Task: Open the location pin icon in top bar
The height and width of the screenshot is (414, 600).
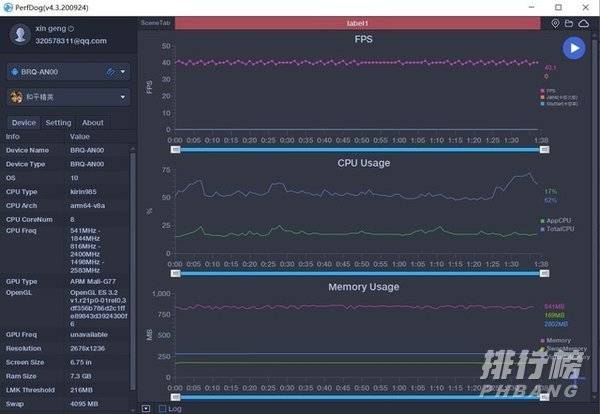Action: click(x=555, y=23)
